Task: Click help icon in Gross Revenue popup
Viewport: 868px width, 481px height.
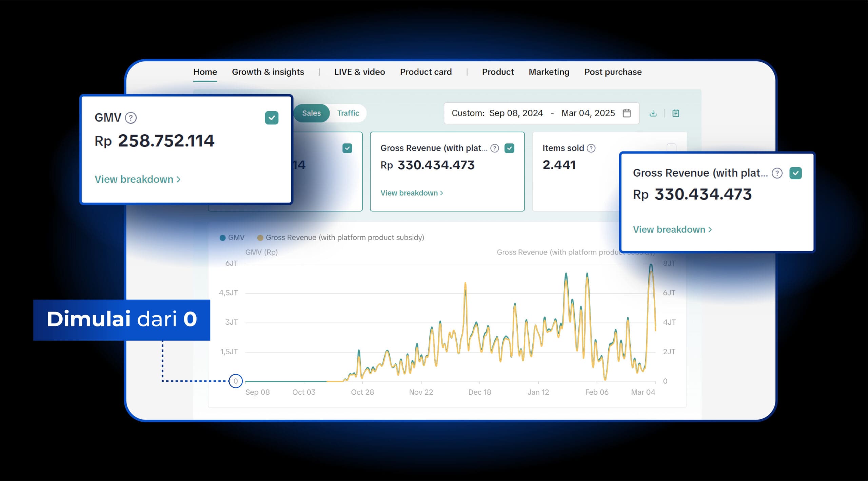Action: (777, 173)
